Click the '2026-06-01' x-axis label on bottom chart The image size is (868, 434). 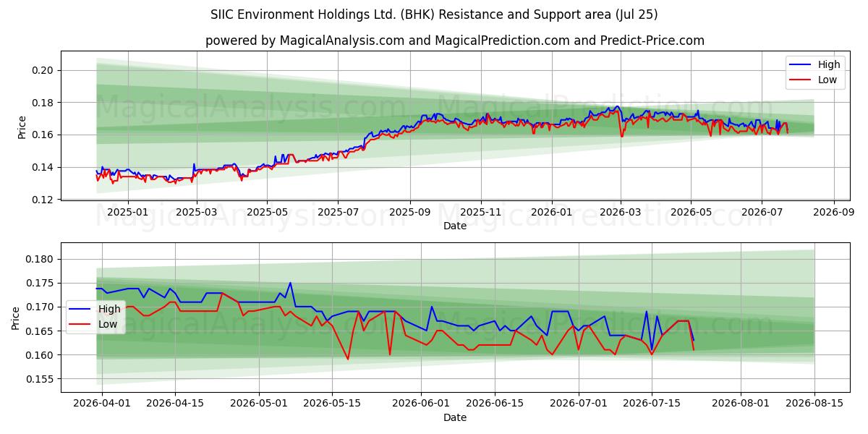tap(421, 404)
